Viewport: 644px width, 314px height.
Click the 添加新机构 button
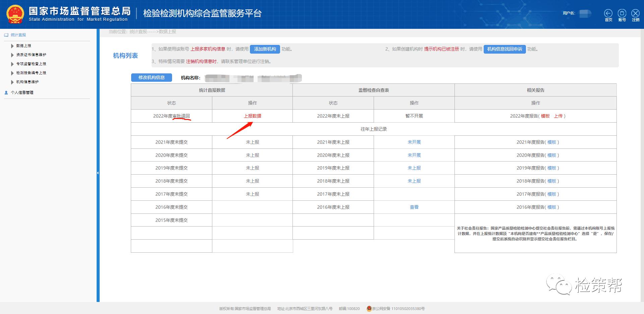pos(266,49)
